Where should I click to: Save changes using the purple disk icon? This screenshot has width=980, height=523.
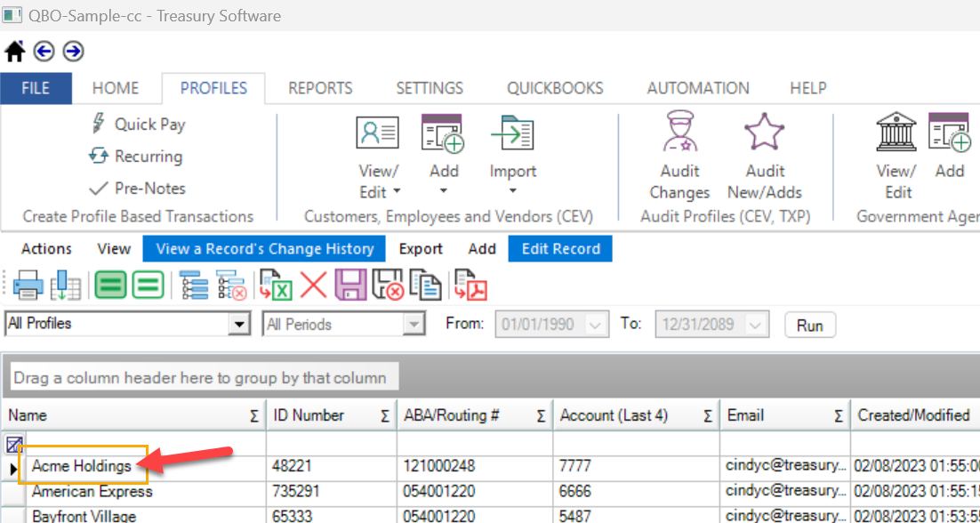click(x=351, y=285)
